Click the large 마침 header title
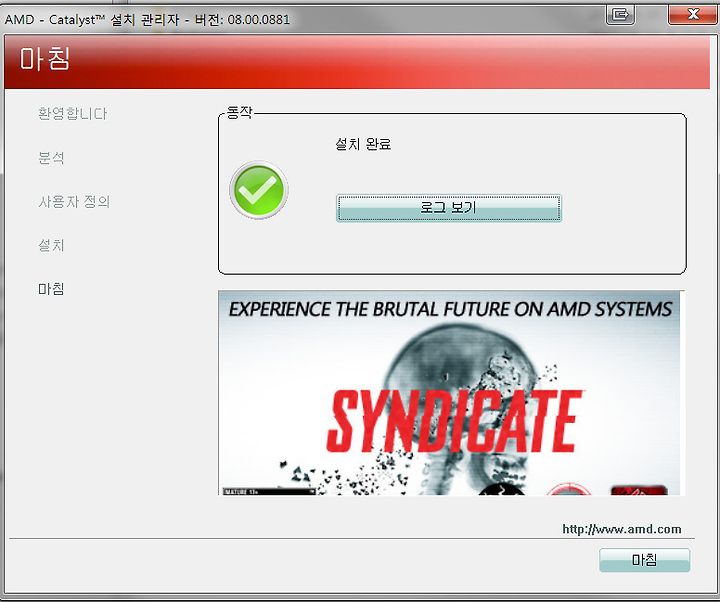Screen dimensions: 720x602 click(45, 59)
